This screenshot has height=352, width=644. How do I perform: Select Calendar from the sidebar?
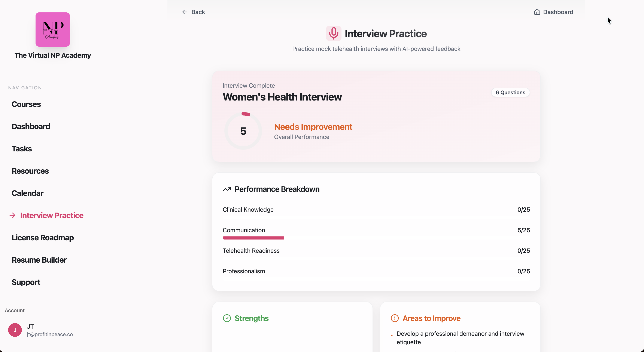[x=27, y=193]
